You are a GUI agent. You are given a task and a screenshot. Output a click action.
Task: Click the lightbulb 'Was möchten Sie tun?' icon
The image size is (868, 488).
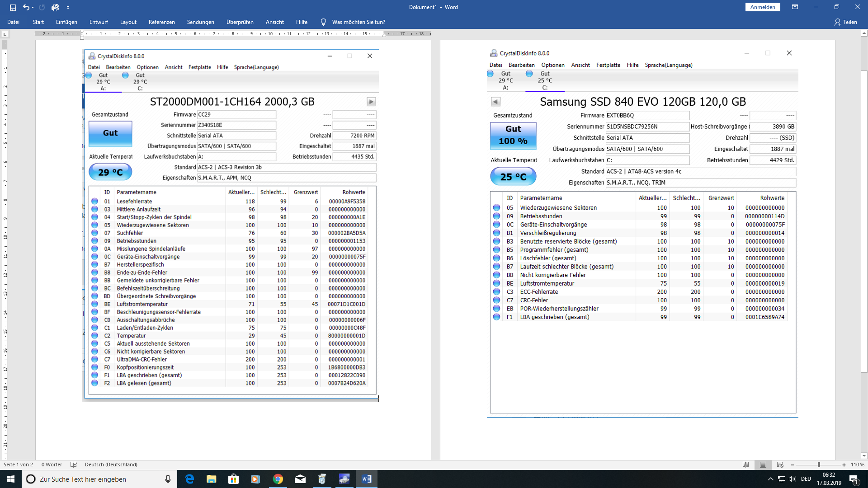click(x=323, y=22)
